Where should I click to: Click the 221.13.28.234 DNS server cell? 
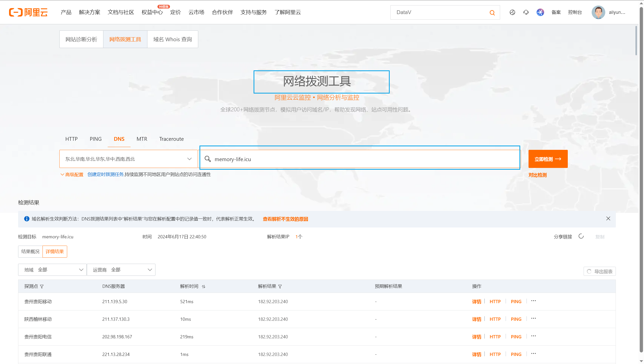point(116,354)
